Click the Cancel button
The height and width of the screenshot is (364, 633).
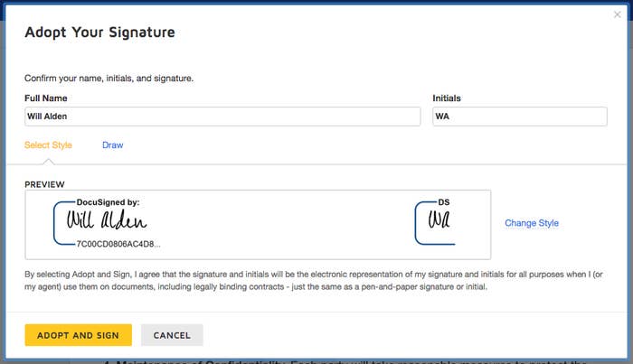pos(172,335)
